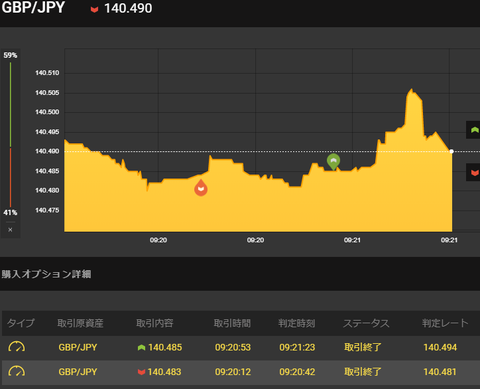Click the 取引内容 column header
The width and height of the screenshot is (480, 389).
coord(155,323)
